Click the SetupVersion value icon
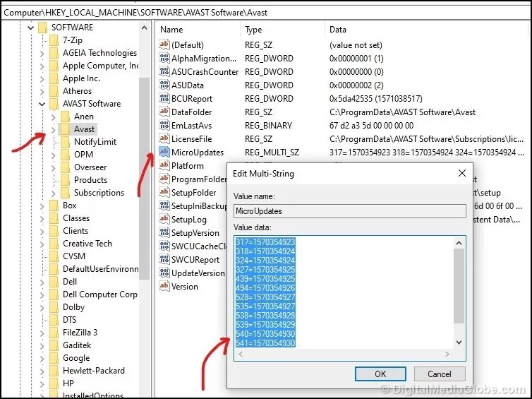Screen dimensions: 532x399 164,232
